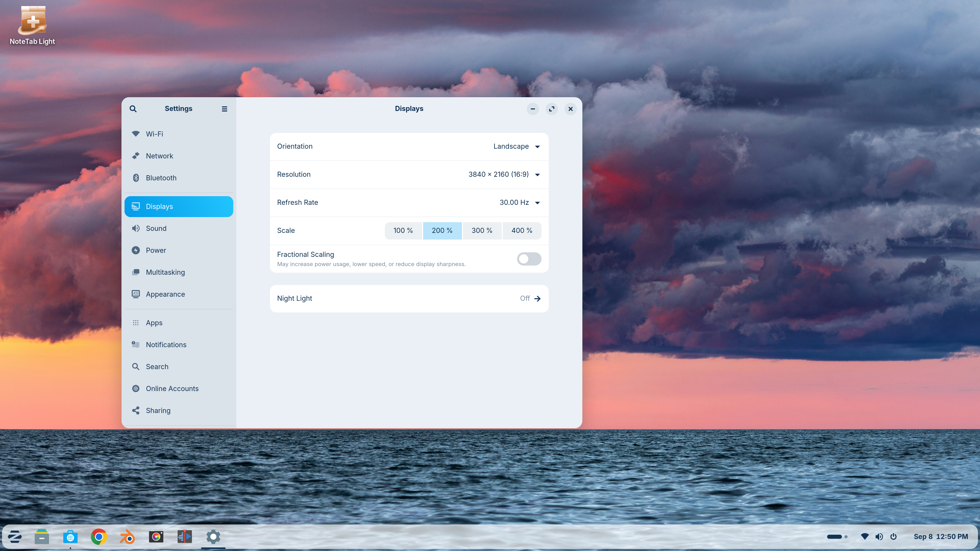This screenshot has height=551, width=980.
Task: Click the Wi-Fi tray icon
Action: 864,536
